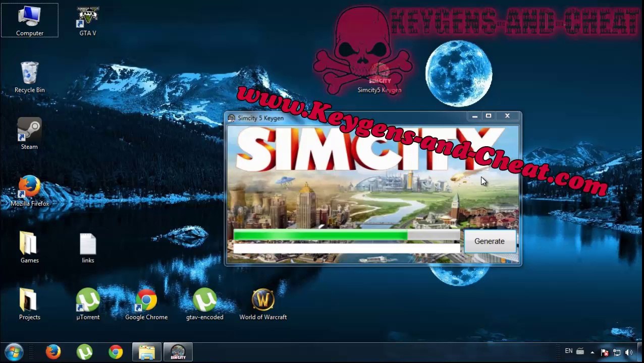Select the Recycle Bin desktop icon
Screen dimensions: 644x363
click(x=29, y=77)
